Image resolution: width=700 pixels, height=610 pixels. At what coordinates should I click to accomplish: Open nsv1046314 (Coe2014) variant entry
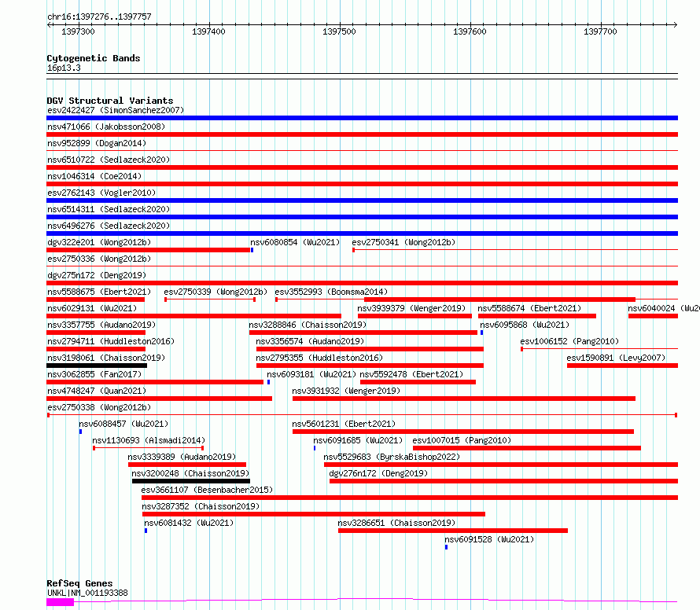pyautogui.click(x=94, y=176)
